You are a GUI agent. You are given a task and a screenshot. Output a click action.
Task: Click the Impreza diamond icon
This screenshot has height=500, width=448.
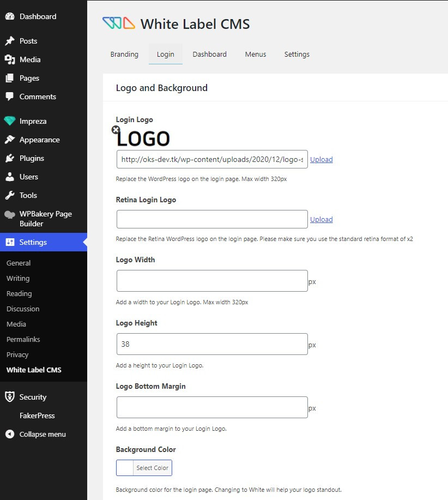10,121
